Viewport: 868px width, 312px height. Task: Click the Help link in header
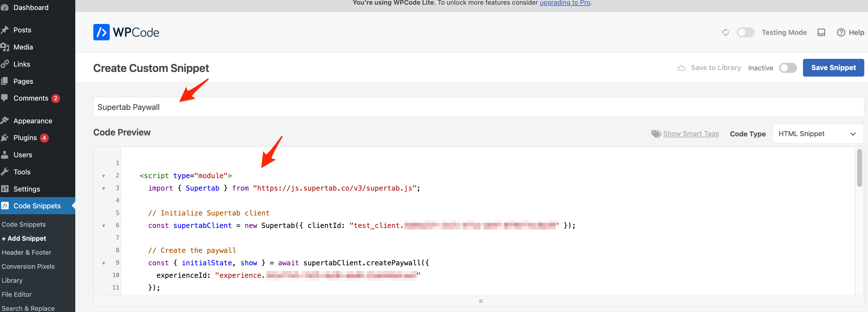(856, 32)
